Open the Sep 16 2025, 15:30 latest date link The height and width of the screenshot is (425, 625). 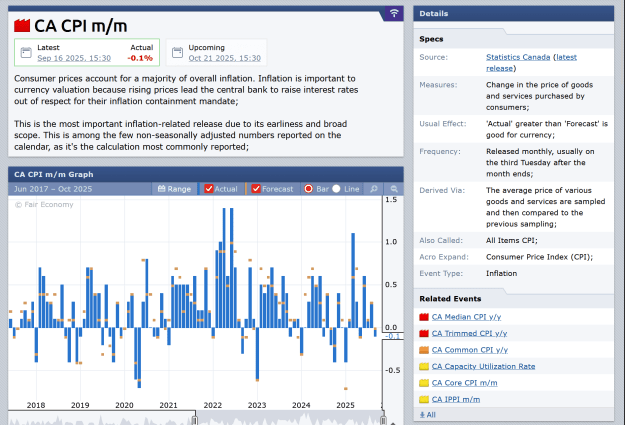tap(74, 58)
